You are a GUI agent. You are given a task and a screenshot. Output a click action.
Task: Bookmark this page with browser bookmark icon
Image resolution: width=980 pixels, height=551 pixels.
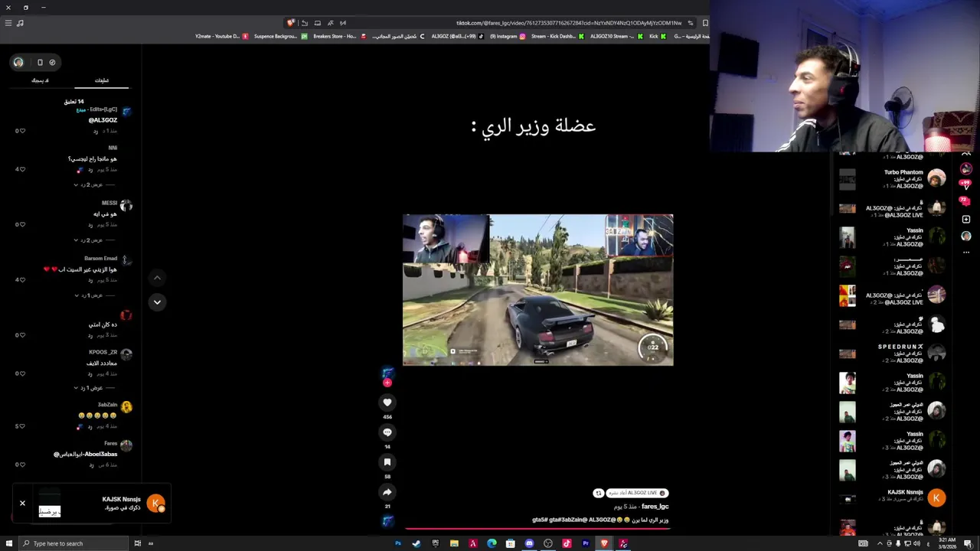(705, 23)
